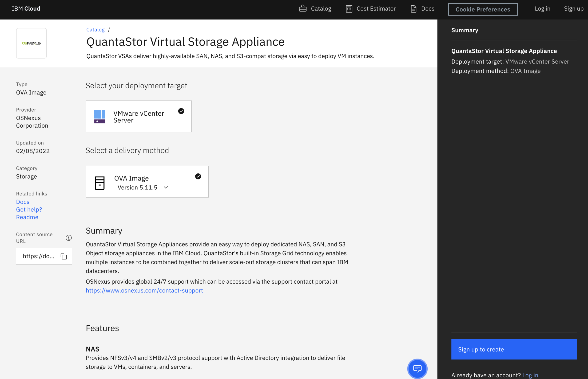Open the Version 5.11.5 dropdown
Image resolution: width=588 pixels, height=379 pixels.
(166, 187)
